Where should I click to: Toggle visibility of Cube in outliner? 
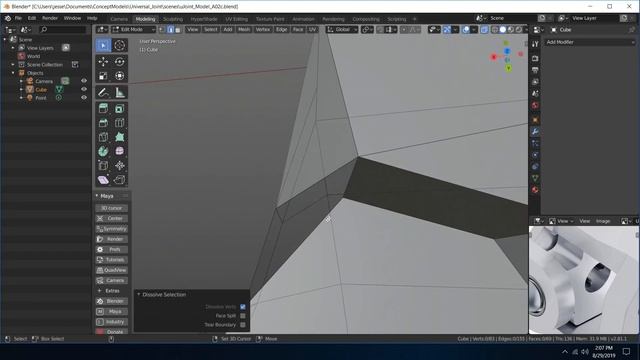click(84, 89)
